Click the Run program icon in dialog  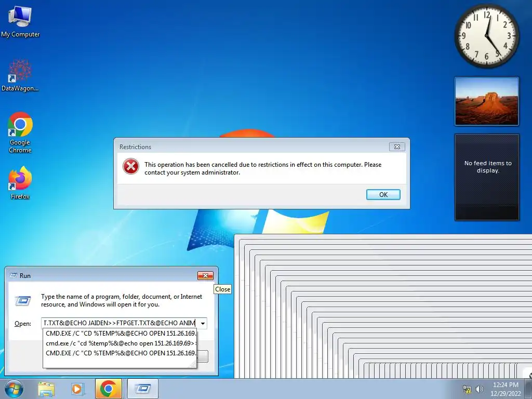point(23,301)
